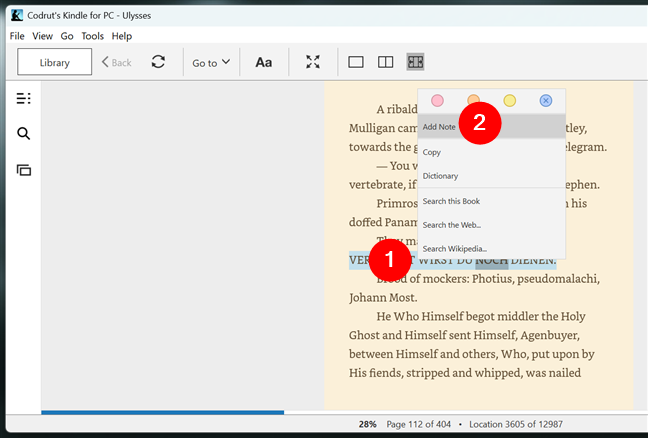
Task: Open the File menu
Action: point(17,36)
